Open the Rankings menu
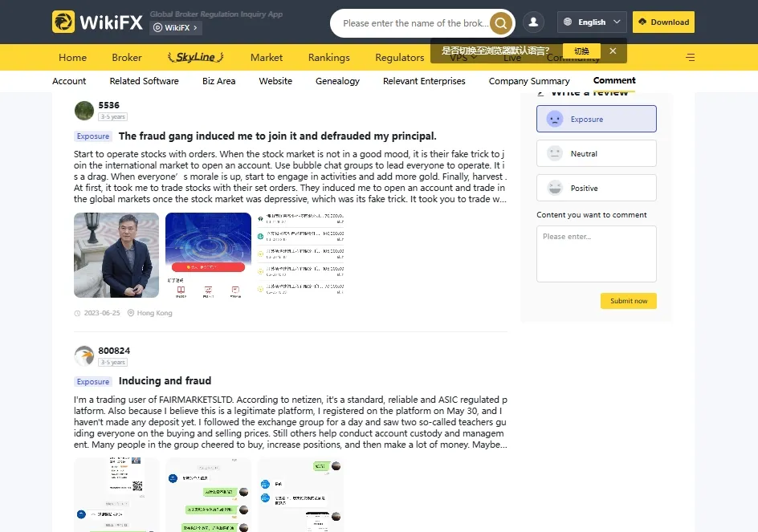This screenshot has height=532, width=758. [x=328, y=58]
